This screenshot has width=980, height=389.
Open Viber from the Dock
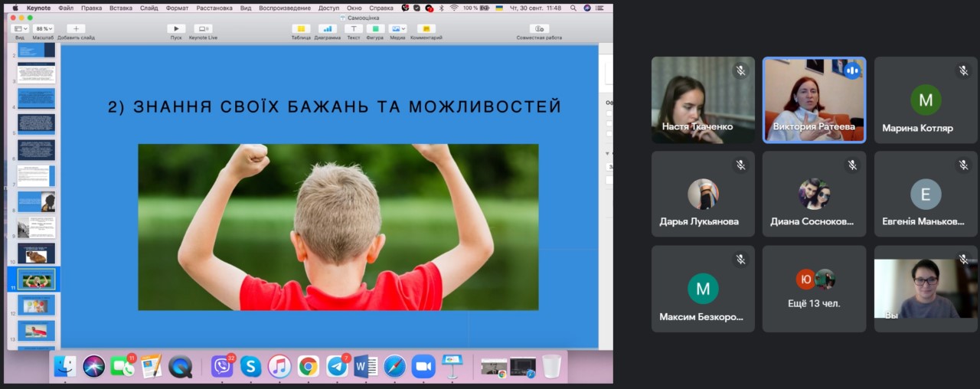pos(222,367)
